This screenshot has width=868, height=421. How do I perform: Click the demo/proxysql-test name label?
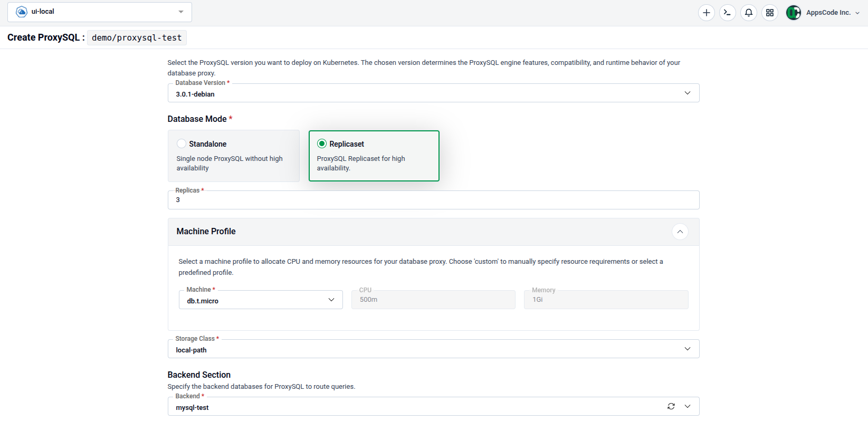click(137, 38)
